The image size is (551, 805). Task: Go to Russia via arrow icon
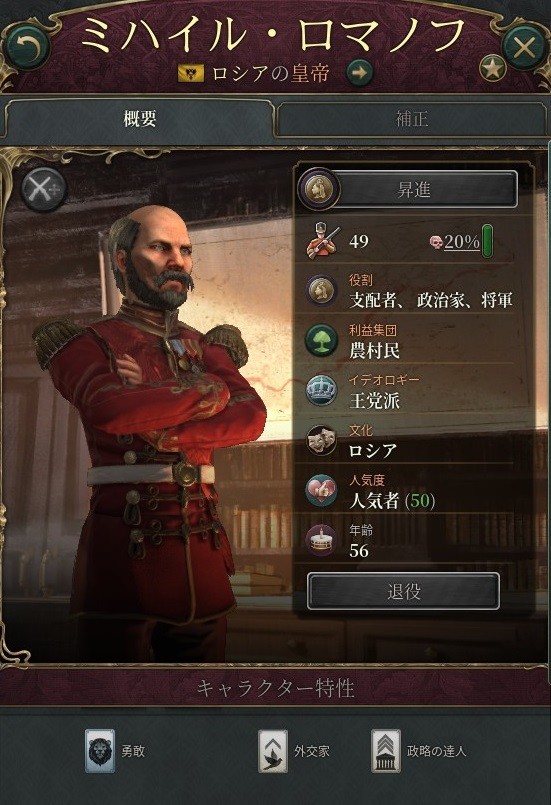click(359, 73)
